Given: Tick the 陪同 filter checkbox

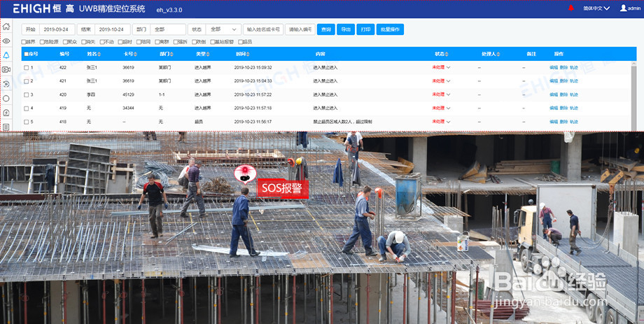Looking at the screenshot, I should point(139,42).
